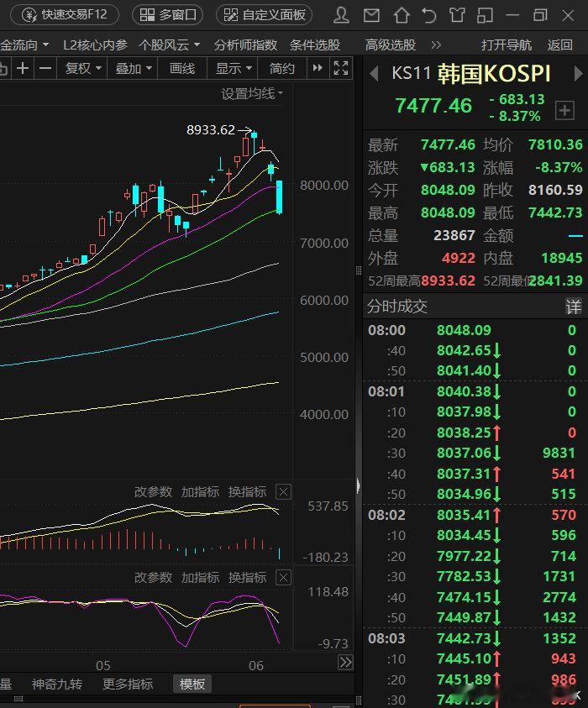This screenshot has height=708, width=588.
Task: Click the small window mode icon
Action: (x=485, y=15)
